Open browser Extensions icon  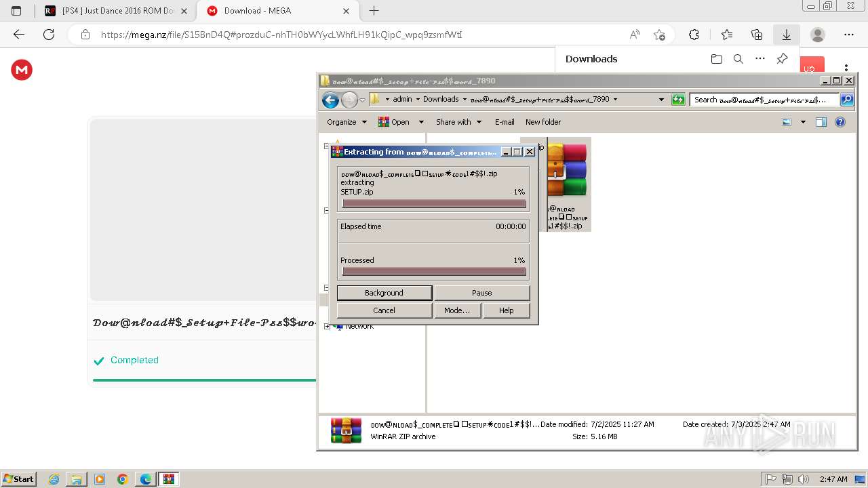[x=694, y=35]
